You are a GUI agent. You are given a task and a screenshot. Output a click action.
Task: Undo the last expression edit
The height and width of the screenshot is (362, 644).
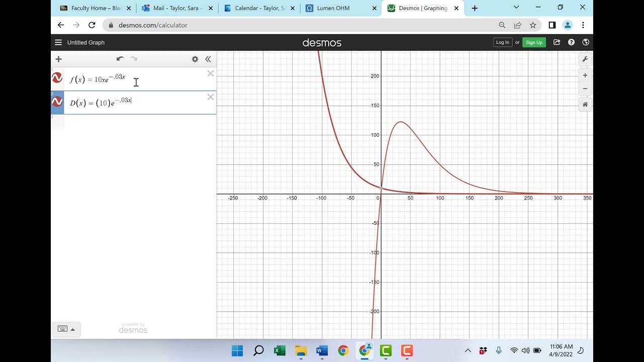[x=120, y=59]
